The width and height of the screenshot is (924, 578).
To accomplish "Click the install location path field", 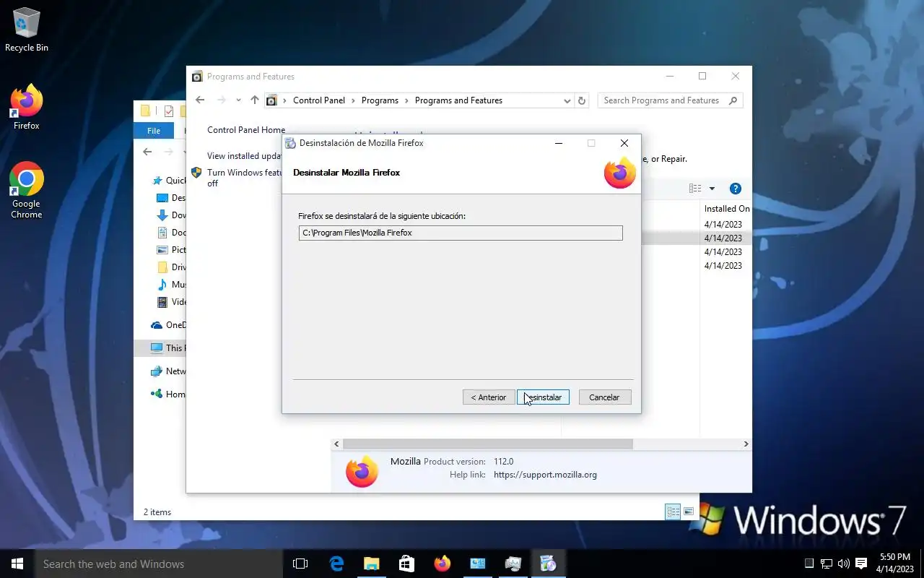I will 461,233.
